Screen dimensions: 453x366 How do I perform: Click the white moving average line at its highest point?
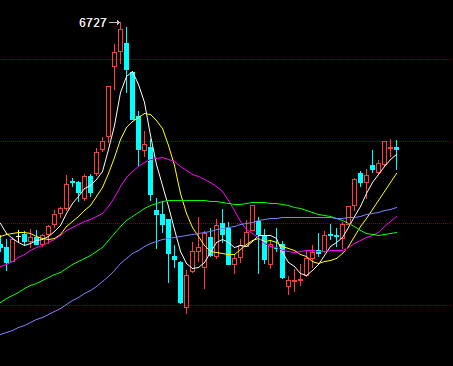coord(133,72)
